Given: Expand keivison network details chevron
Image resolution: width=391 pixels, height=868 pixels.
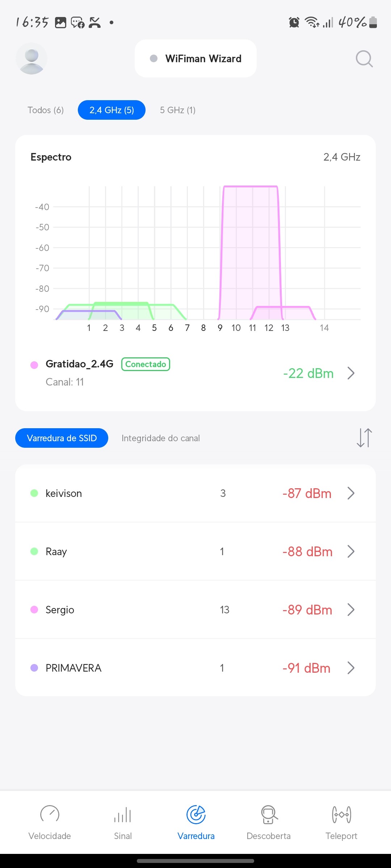Looking at the screenshot, I should pos(350,493).
